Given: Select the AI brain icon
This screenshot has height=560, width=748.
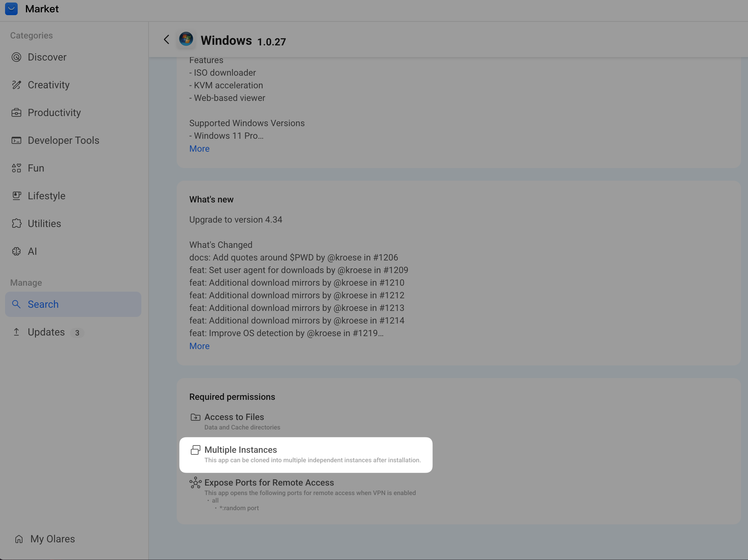Looking at the screenshot, I should coord(16,251).
